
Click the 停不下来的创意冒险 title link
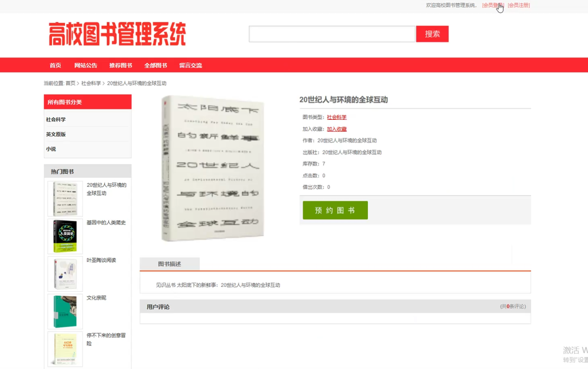point(106,340)
